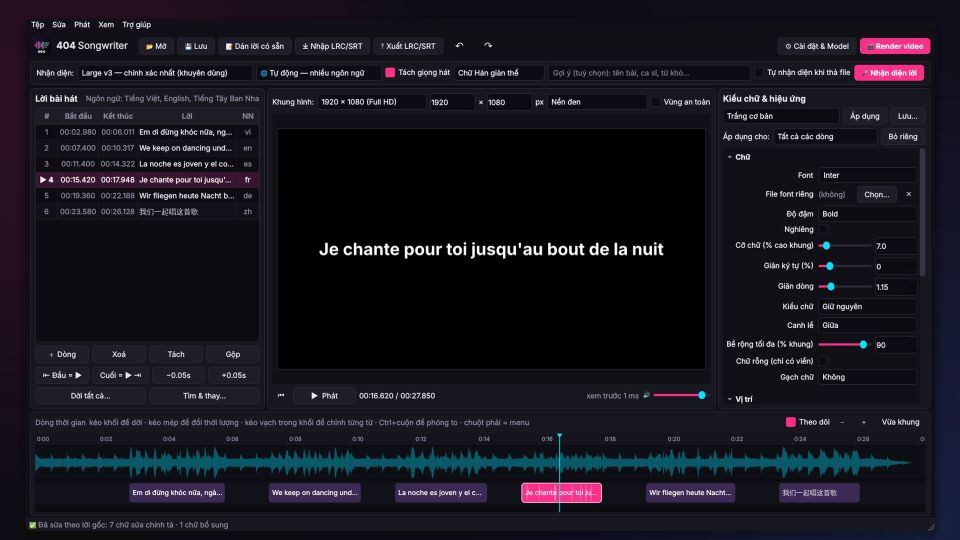This screenshot has height=540, width=960.
Task: Open the Tất cả các dòng dropdown
Action: 825,137
